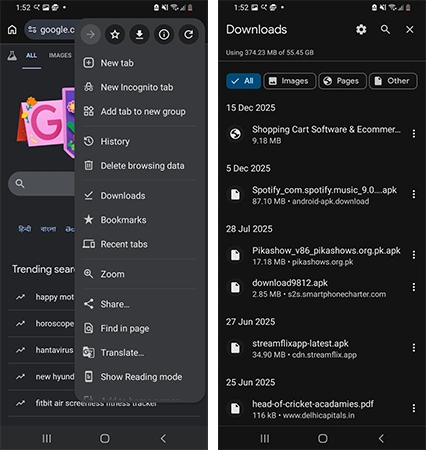Open options for download9812.apk

(x=414, y=287)
